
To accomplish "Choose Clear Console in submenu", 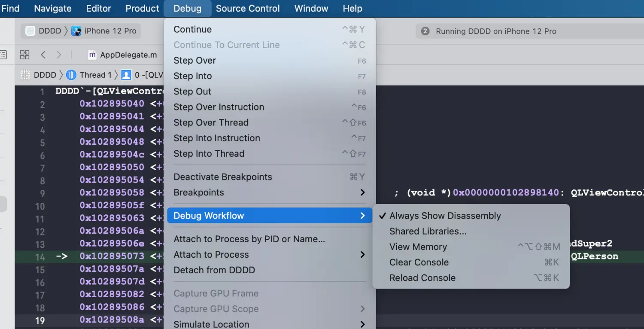I will pos(419,262).
